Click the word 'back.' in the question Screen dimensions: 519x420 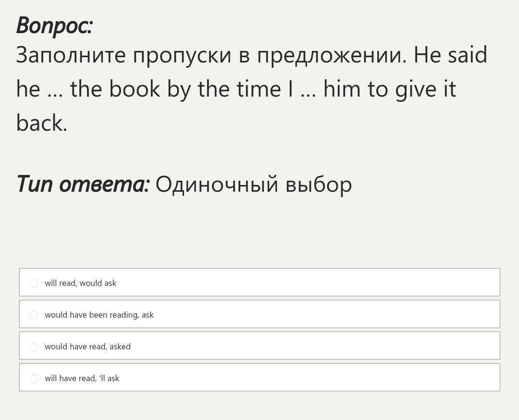click(42, 123)
